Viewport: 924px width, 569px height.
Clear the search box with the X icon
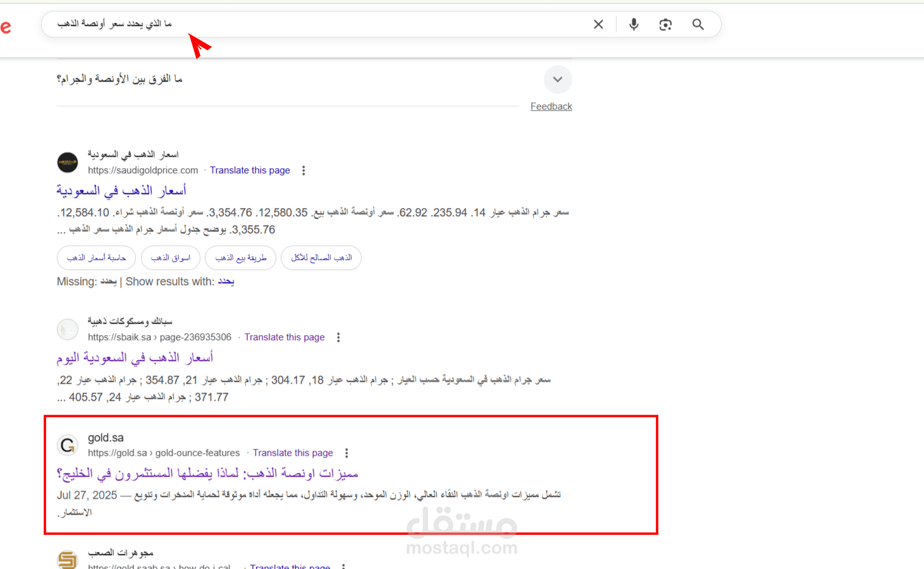click(x=598, y=25)
